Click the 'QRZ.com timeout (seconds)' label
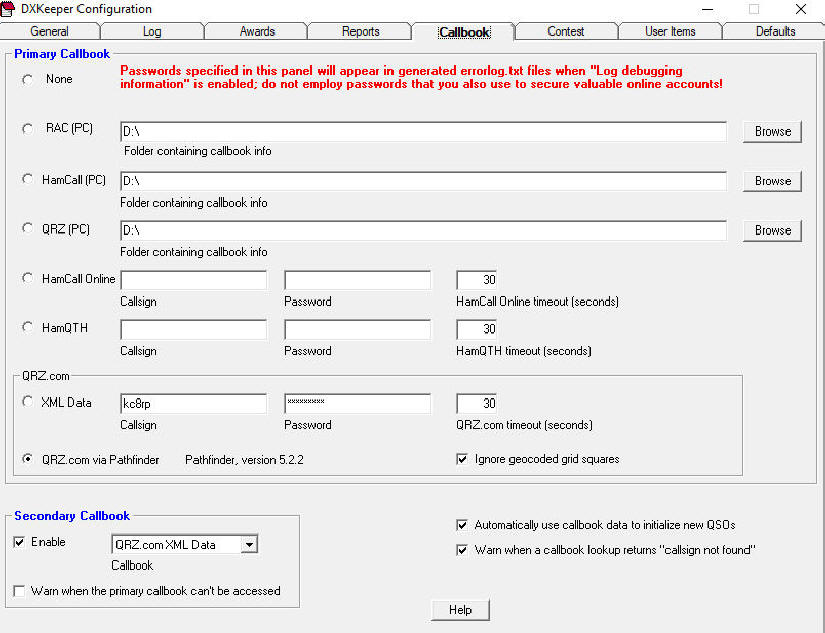The image size is (825, 633). (x=524, y=425)
